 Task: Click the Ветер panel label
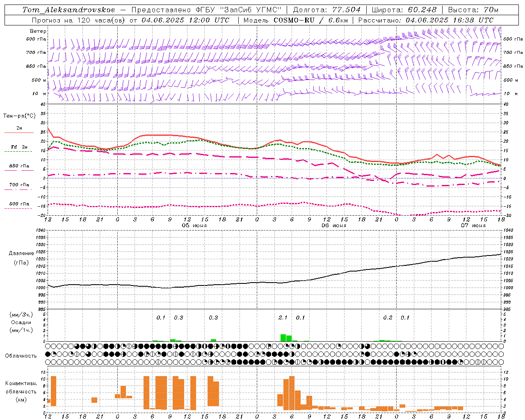38,31
